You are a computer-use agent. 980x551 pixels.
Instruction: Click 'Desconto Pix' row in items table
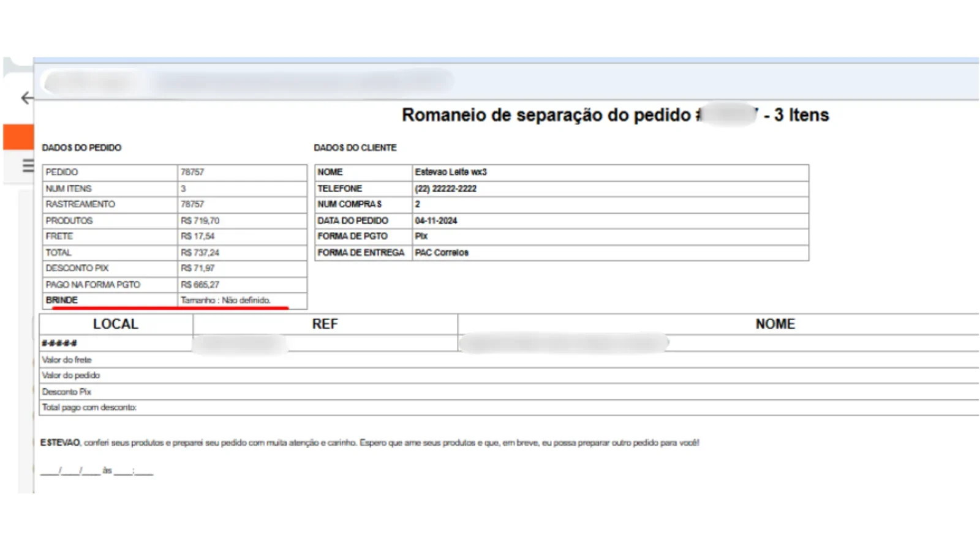(x=509, y=392)
